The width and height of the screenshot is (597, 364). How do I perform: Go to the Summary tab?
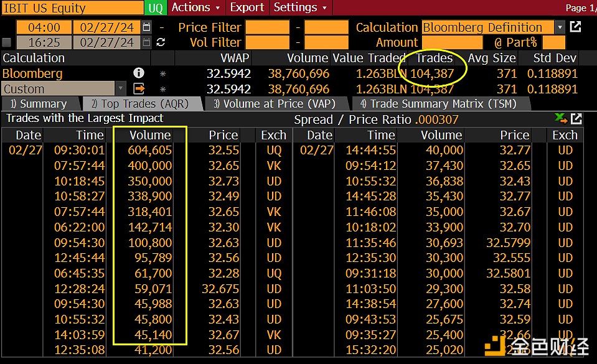coord(38,104)
